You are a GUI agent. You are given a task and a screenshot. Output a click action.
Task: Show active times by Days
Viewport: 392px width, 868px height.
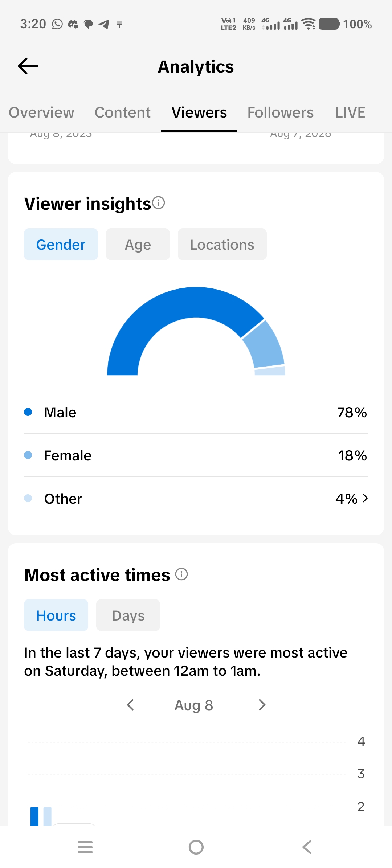(x=128, y=615)
